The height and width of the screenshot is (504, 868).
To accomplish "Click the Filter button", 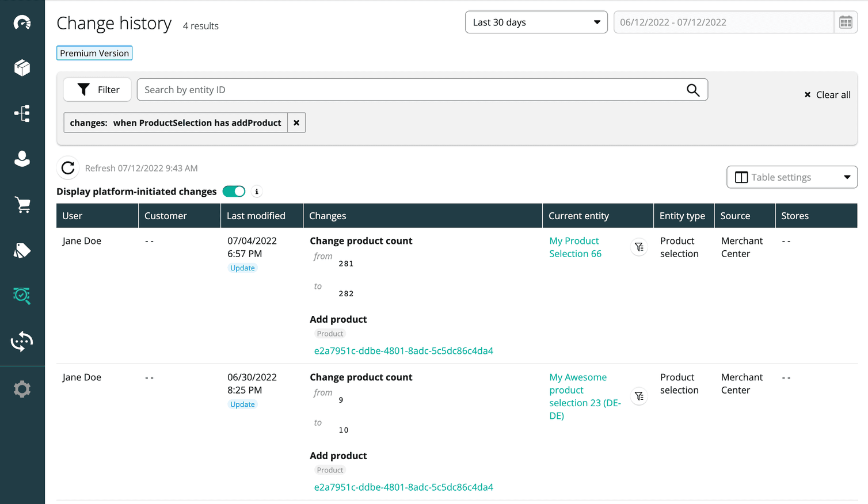I will click(97, 89).
